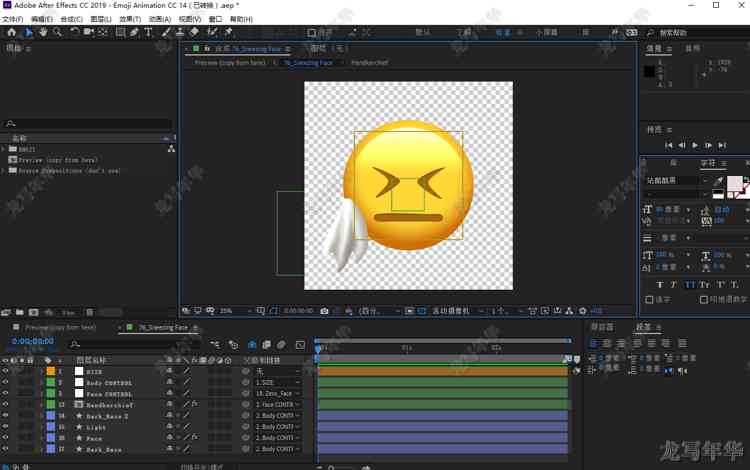This screenshot has height=470, width=750.
Task: Open the Effect menu
Action: pos(130,19)
